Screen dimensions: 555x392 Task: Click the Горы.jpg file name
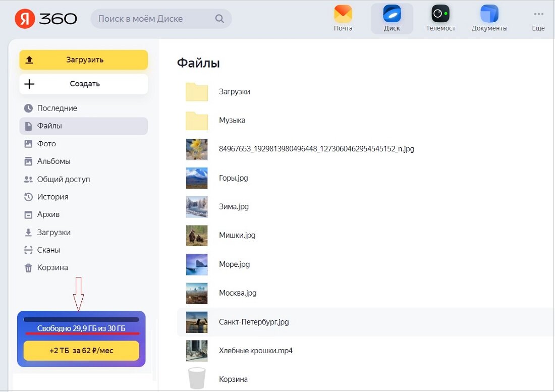(x=234, y=178)
